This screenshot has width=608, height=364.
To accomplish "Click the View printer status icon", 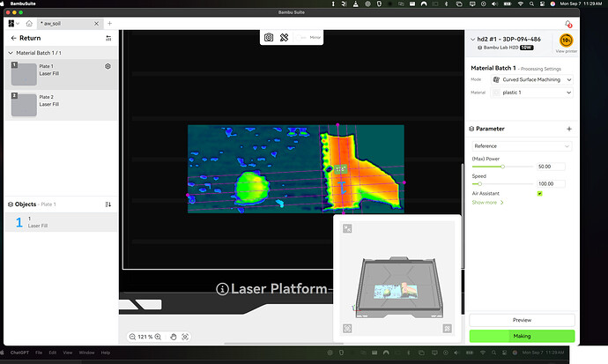I will tap(566, 41).
